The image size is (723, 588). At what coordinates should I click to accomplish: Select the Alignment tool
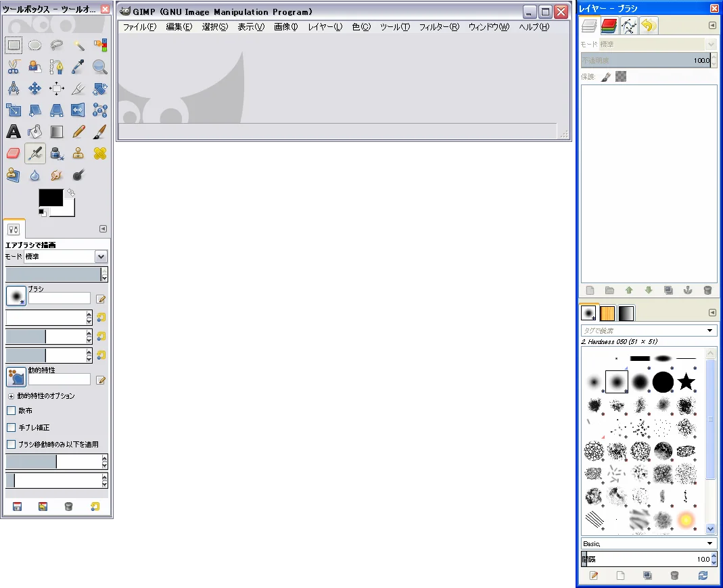tap(57, 89)
